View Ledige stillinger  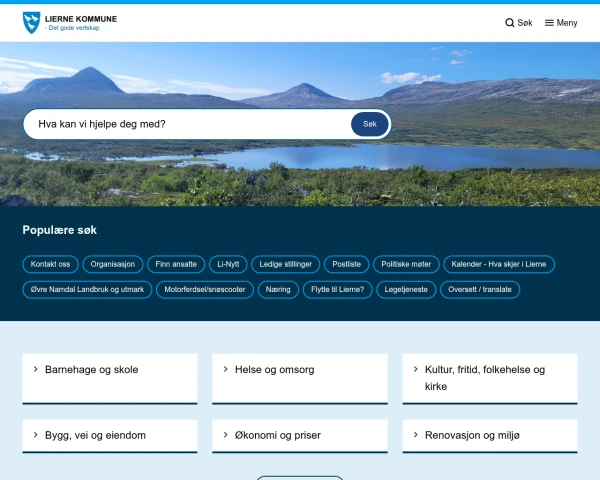point(285,264)
